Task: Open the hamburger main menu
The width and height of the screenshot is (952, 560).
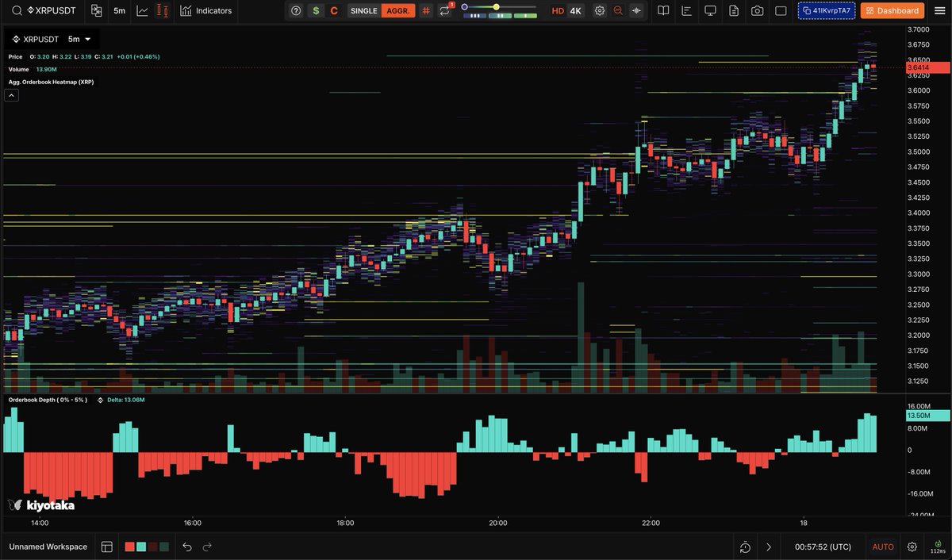Action: [x=939, y=11]
